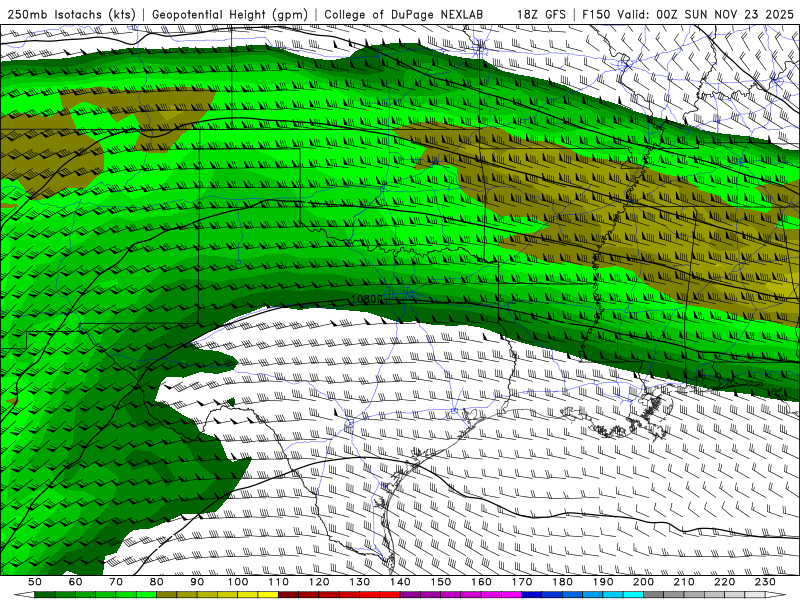
Task: Click the 210 label on the color scale
Action: point(684,582)
